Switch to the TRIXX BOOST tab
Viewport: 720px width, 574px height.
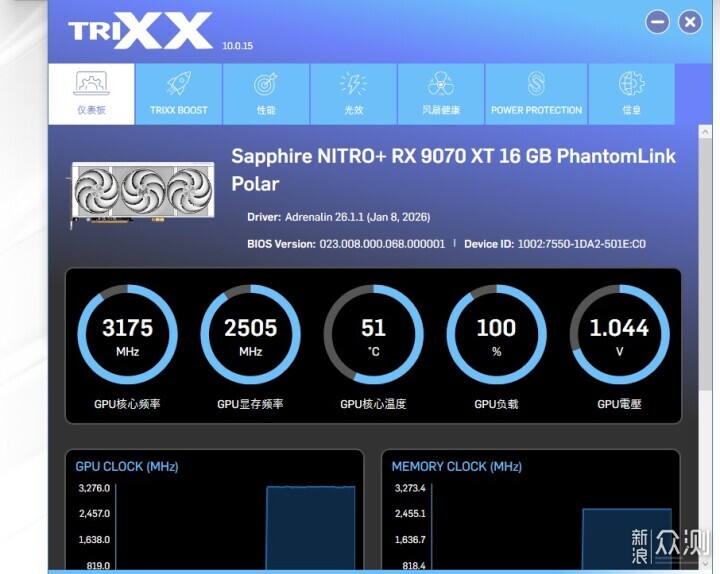tap(179, 94)
